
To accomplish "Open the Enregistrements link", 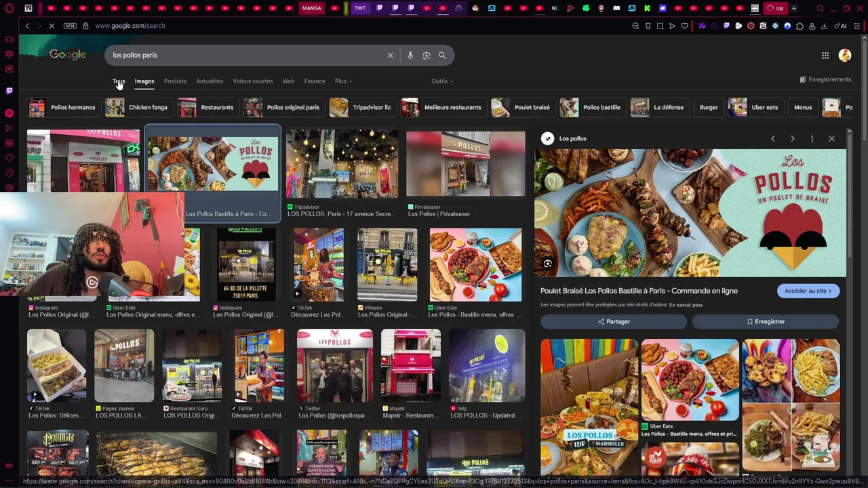I will pyautogui.click(x=825, y=80).
